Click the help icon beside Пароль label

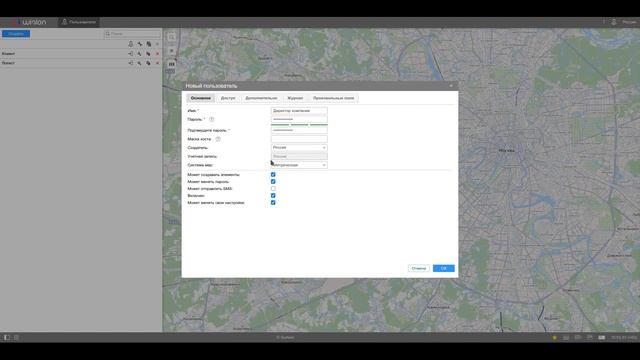[211, 119]
